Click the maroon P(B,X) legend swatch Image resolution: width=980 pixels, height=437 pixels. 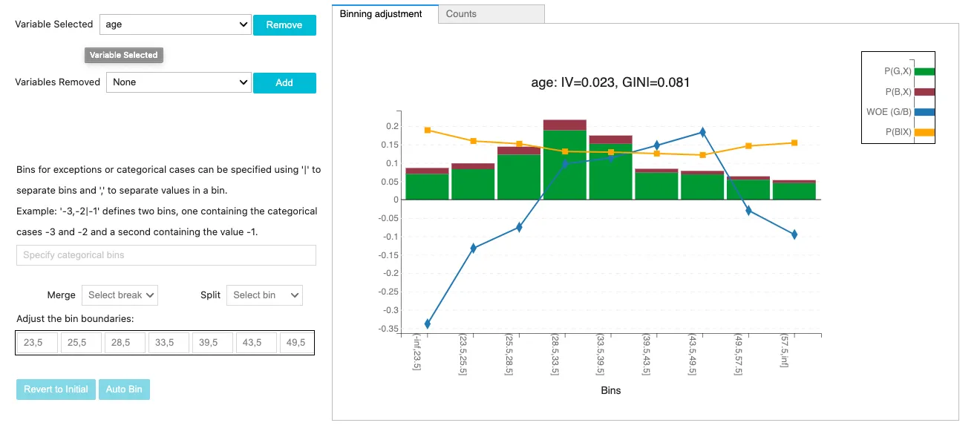point(924,92)
